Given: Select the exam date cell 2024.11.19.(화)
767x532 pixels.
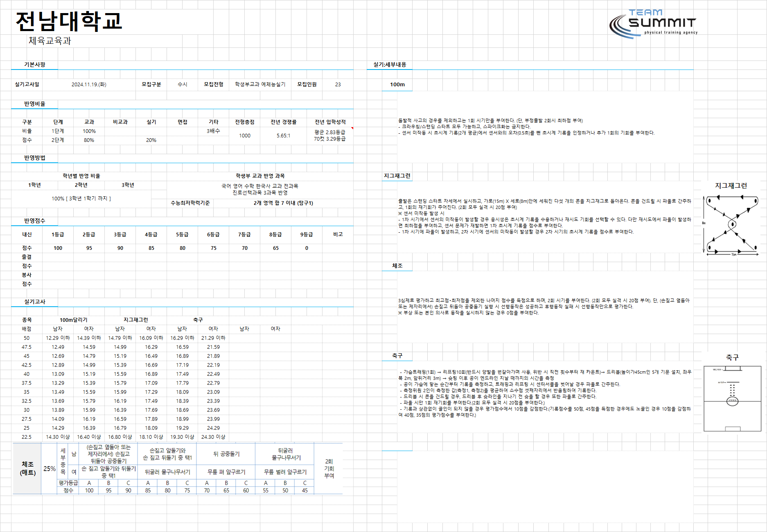Looking at the screenshot, I should coord(89,84).
